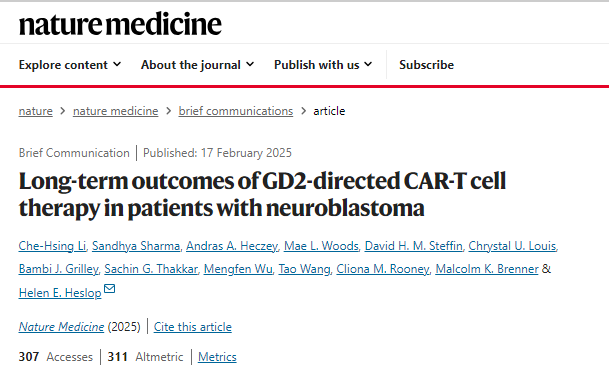Expand the Explore content dropdown
This screenshot has height=379, width=609.
pyautogui.click(x=70, y=65)
